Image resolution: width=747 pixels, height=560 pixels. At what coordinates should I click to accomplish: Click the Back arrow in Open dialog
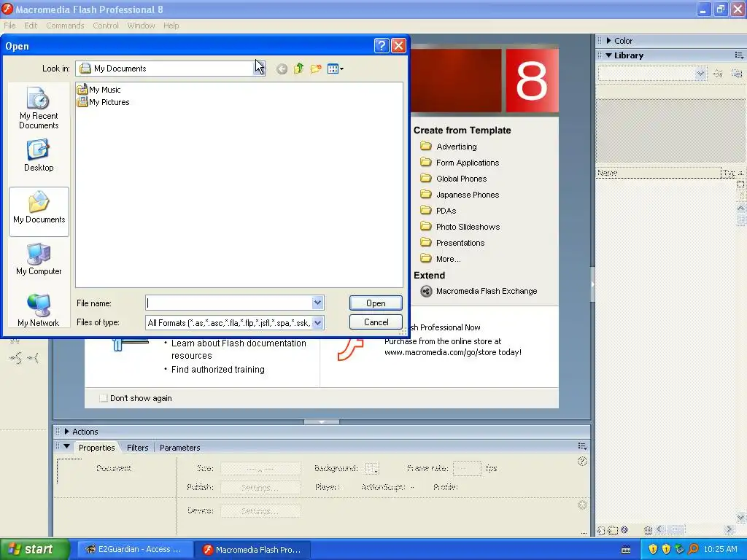click(x=282, y=69)
